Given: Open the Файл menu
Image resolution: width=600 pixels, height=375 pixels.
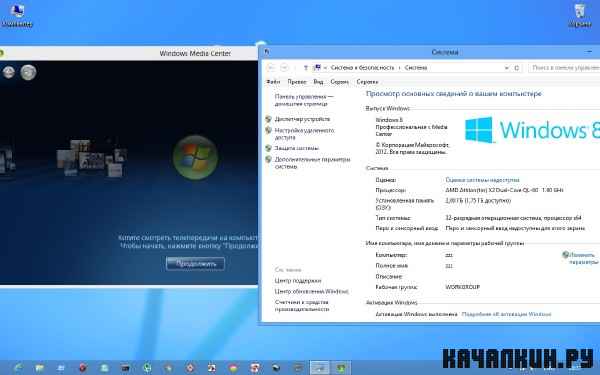Looking at the screenshot, I should point(273,82).
